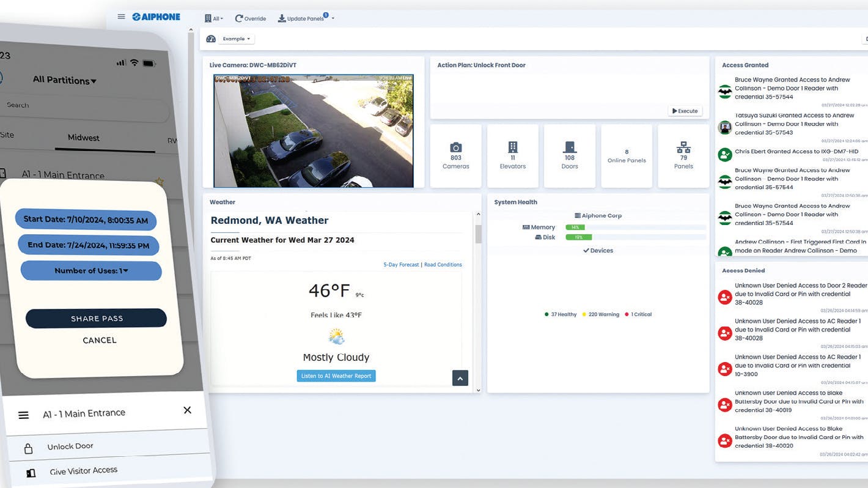868x488 pixels.
Task: Execute the Unlock Front Door action plan
Action: (x=685, y=111)
